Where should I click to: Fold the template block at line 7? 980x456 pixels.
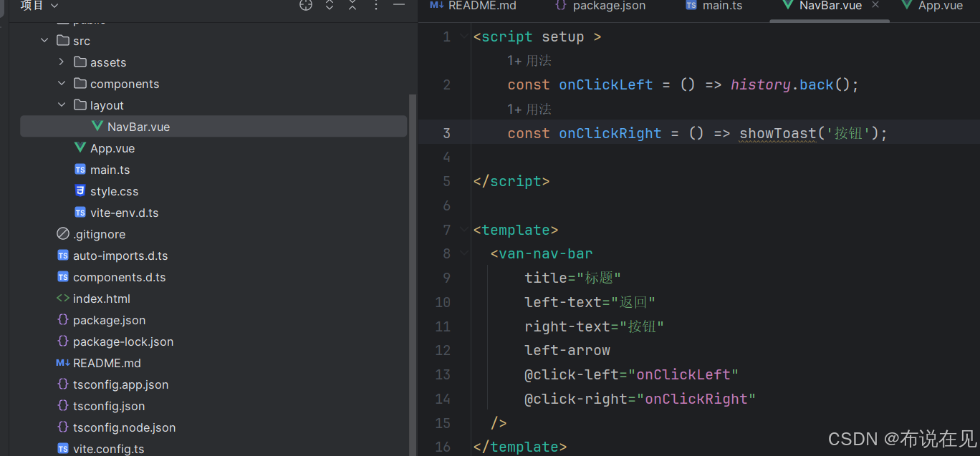pos(464,230)
